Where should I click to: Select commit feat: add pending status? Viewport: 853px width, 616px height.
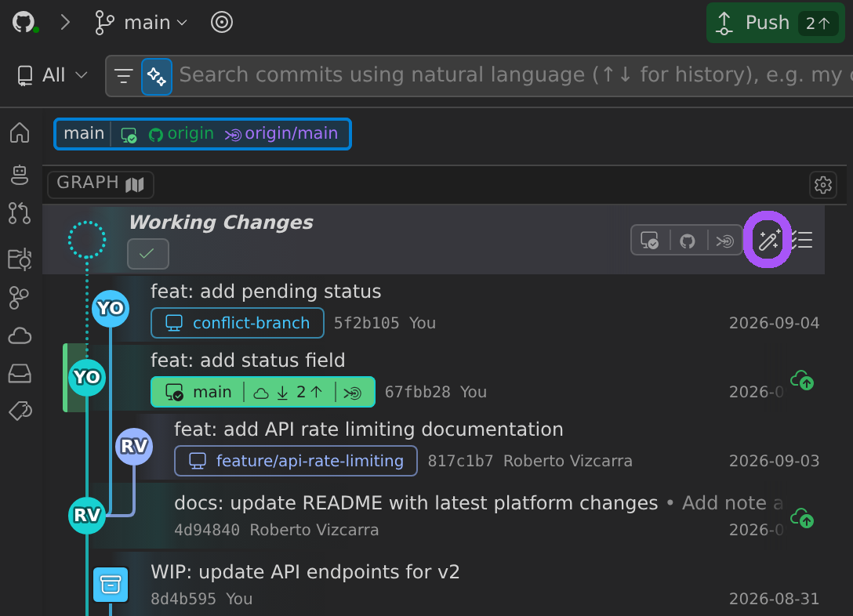pyautogui.click(x=266, y=292)
